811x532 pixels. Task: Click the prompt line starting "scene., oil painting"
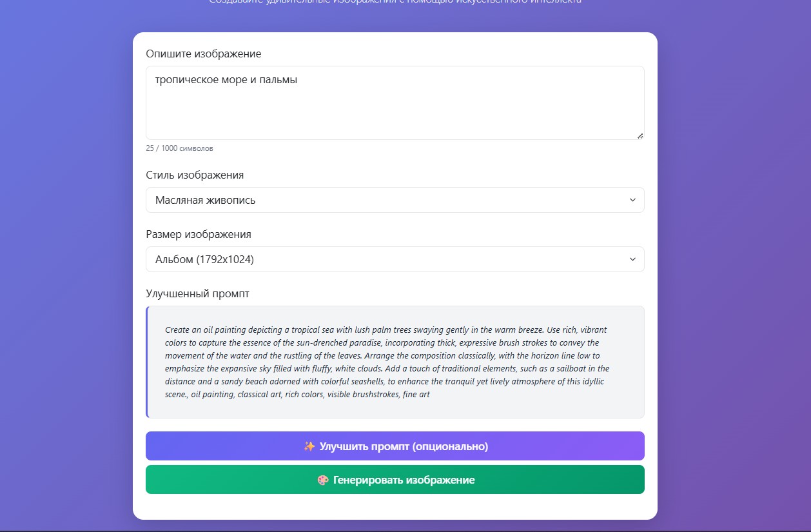(x=297, y=394)
